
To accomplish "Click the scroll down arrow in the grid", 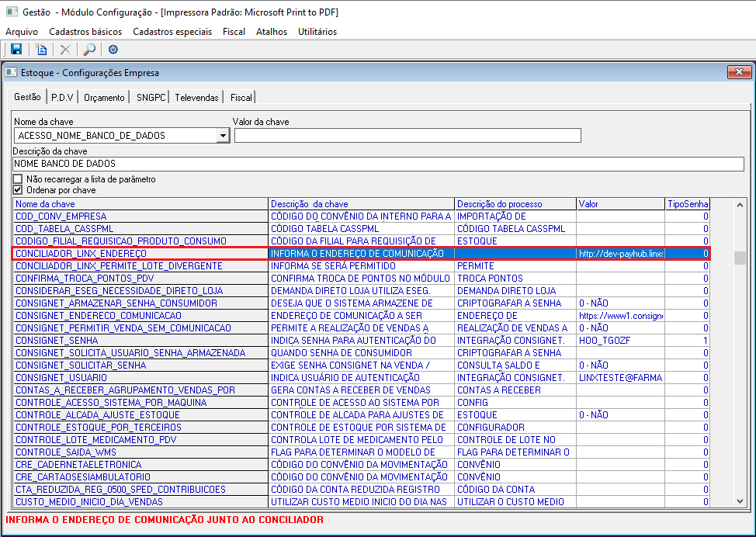I will pos(740,502).
